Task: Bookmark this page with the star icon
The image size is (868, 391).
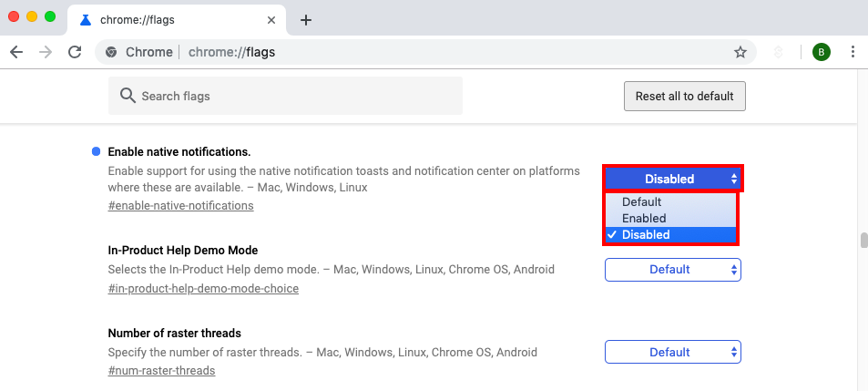Action: click(740, 52)
